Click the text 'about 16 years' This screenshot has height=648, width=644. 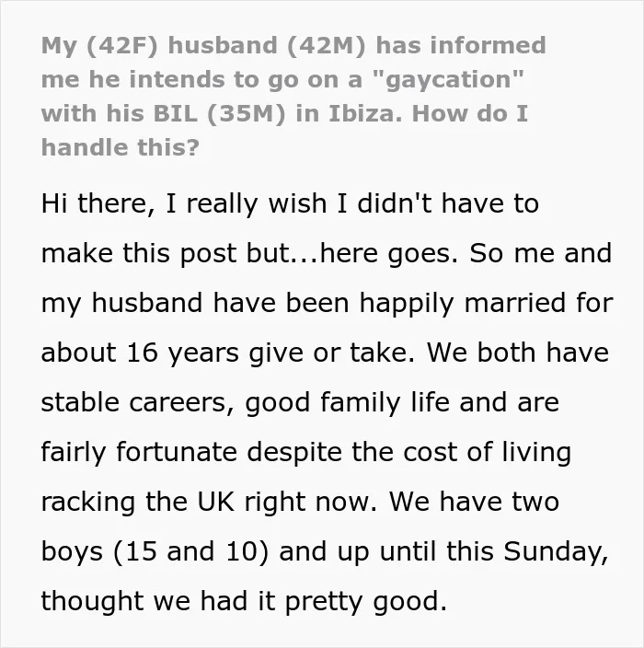click(140, 353)
